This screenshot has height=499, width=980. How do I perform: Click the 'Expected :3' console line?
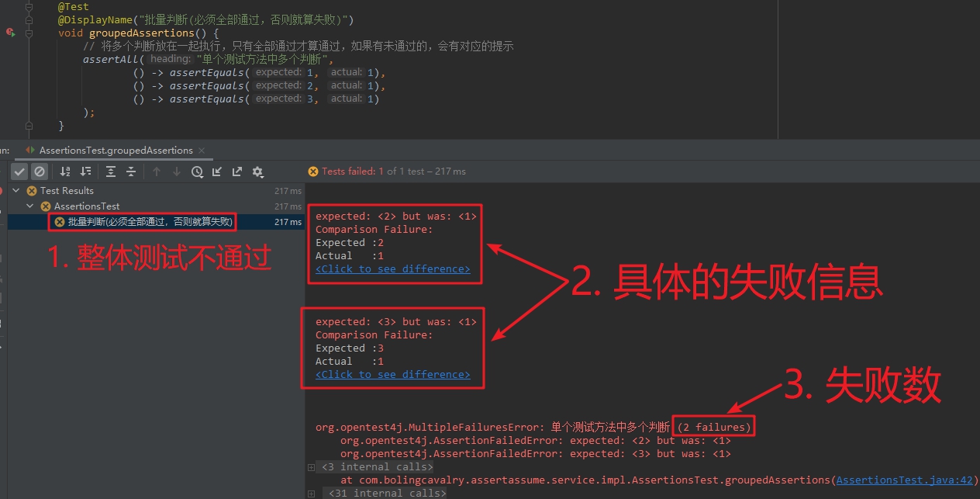click(350, 348)
